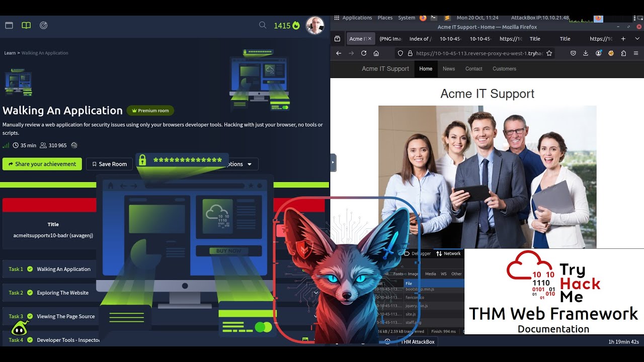This screenshot has width=644, height=362.
Task: Switch to the (PNG Image tab
Action: point(390,39)
